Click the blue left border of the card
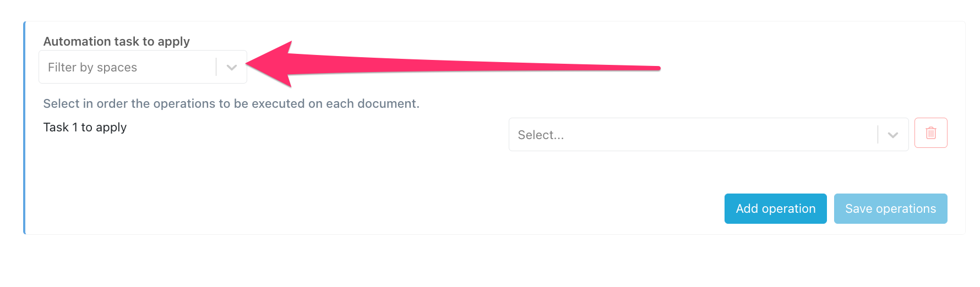The width and height of the screenshot is (980, 287). click(24, 128)
